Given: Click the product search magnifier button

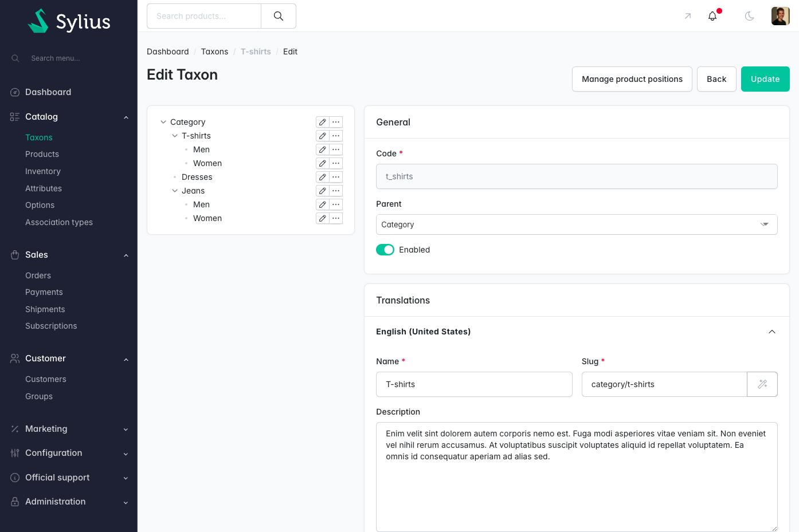Looking at the screenshot, I should pyautogui.click(x=279, y=16).
